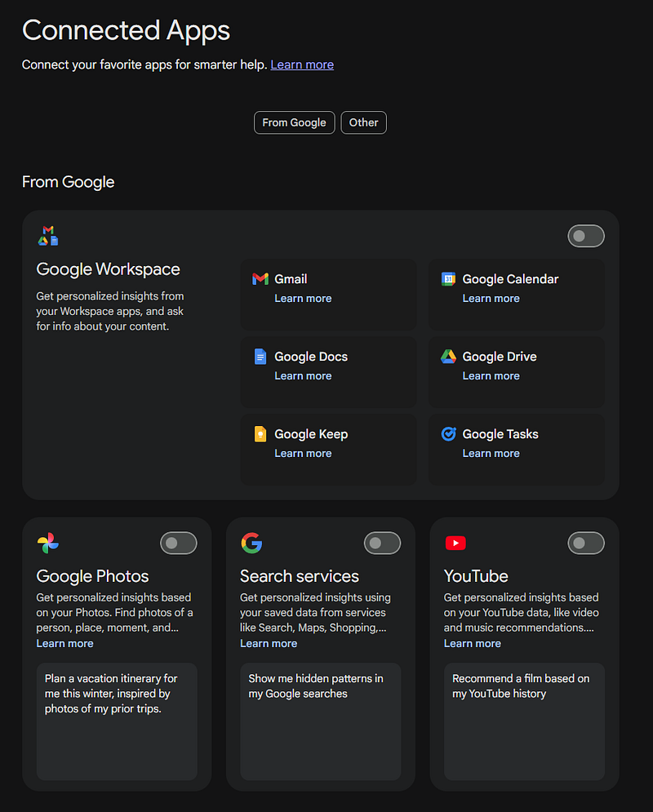Click the Gmail envelope icon
This screenshot has height=812, width=653.
click(x=260, y=279)
